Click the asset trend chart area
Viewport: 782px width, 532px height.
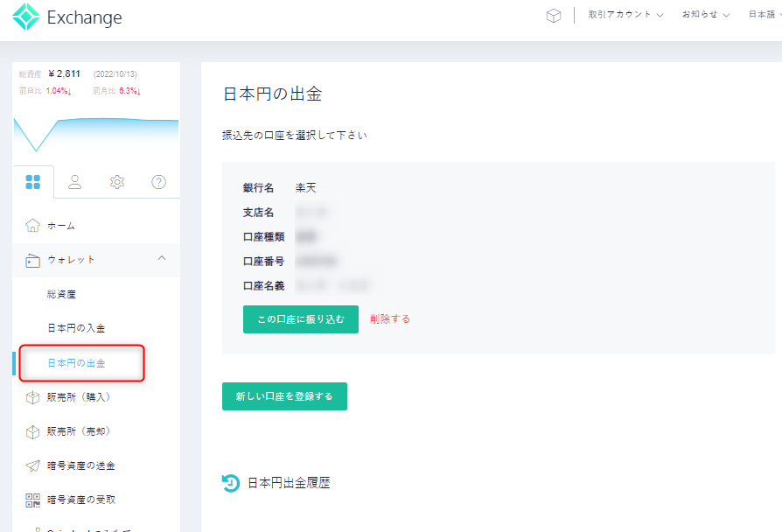point(94,131)
